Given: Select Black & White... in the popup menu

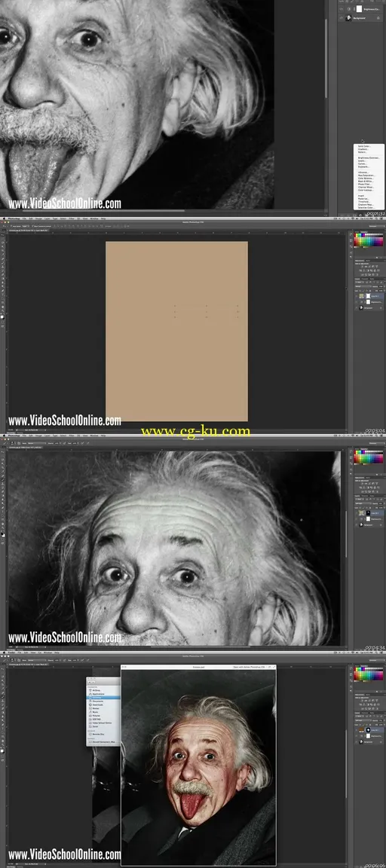Looking at the screenshot, I should (366, 181).
